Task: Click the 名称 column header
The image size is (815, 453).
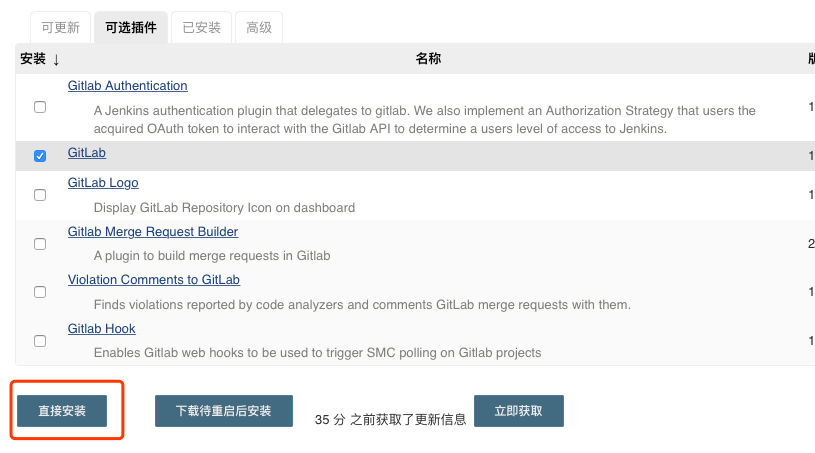Action: pos(428,59)
